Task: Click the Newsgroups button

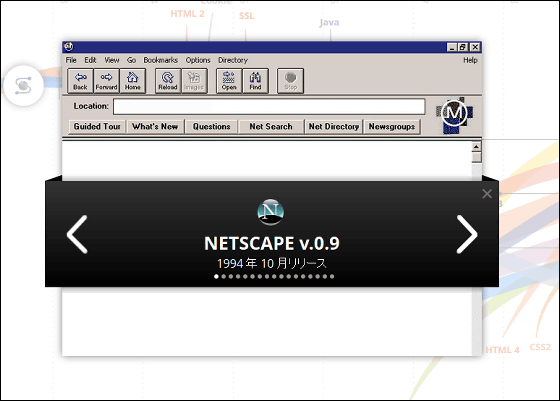Action: point(392,126)
